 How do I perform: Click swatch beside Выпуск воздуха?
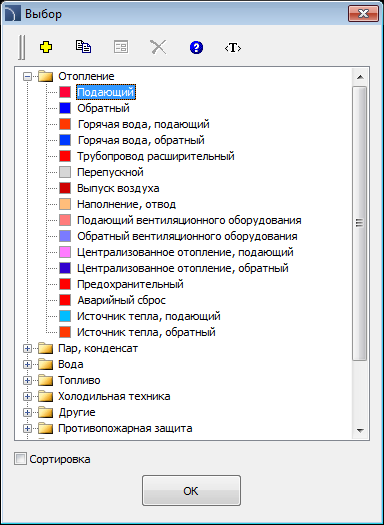coord(65,189)
